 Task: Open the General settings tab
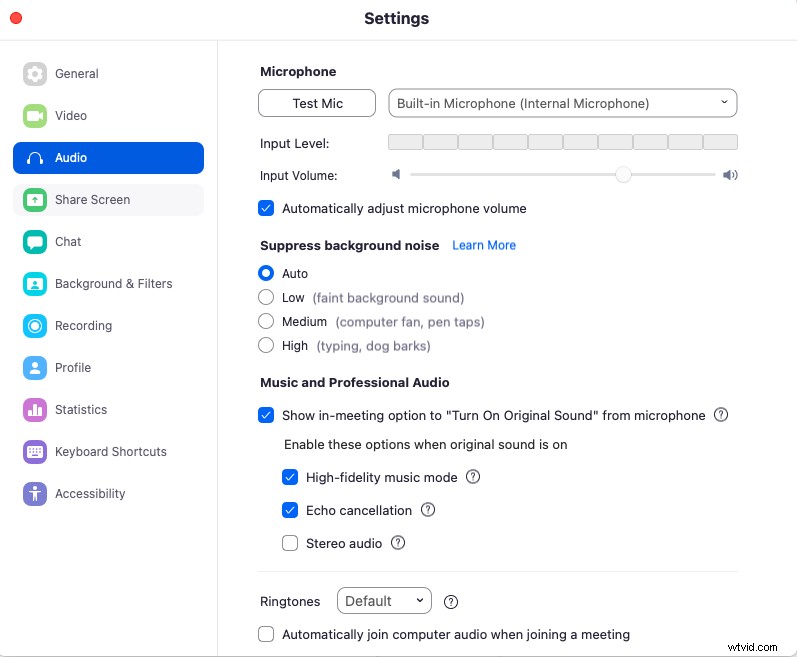tap(108, 74)
